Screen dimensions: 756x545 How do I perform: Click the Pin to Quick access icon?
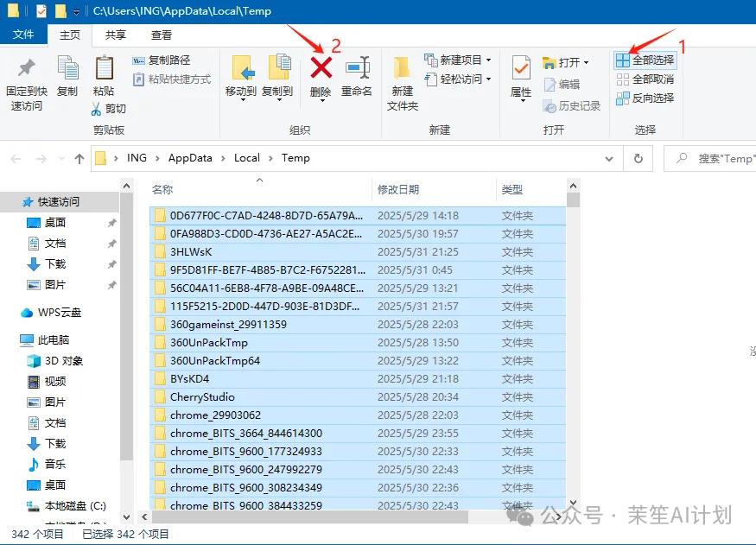point(26,68)
